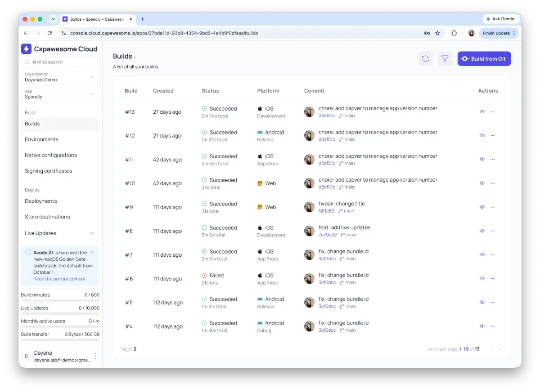The width and height of the screenshot is (540, 392).
Task: Click the browser address bar URL
Action: point(164,33)
